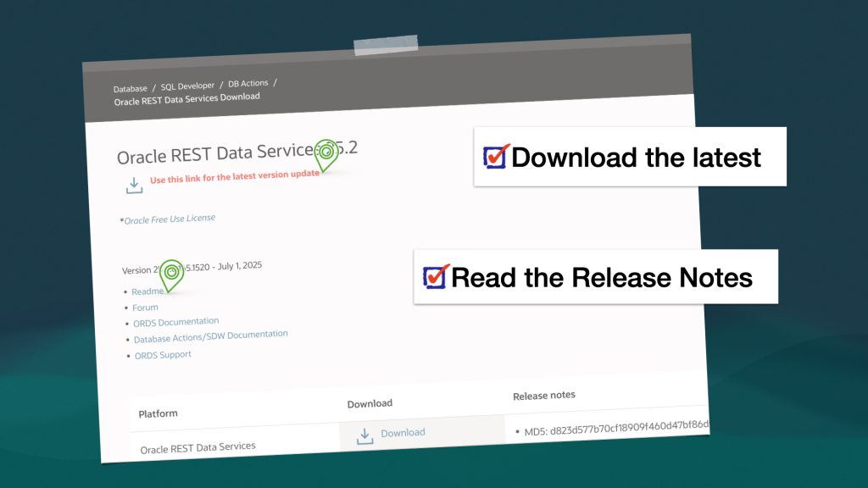Open the ORDS Documentation link
Screen dimensions: 868x488
(176, 322)
